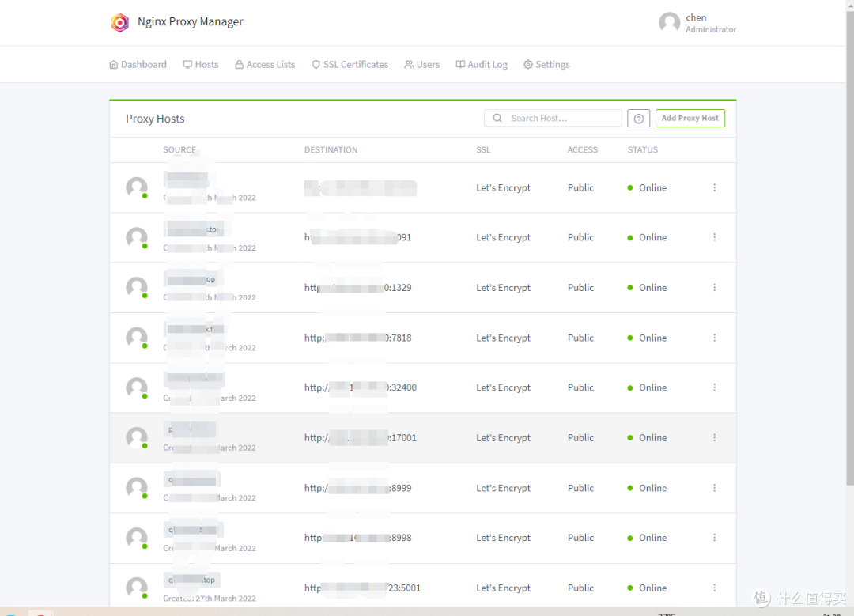Click the Nginx Proxy Manager logo icon
The image size is (854, 616).
point(119,22)
